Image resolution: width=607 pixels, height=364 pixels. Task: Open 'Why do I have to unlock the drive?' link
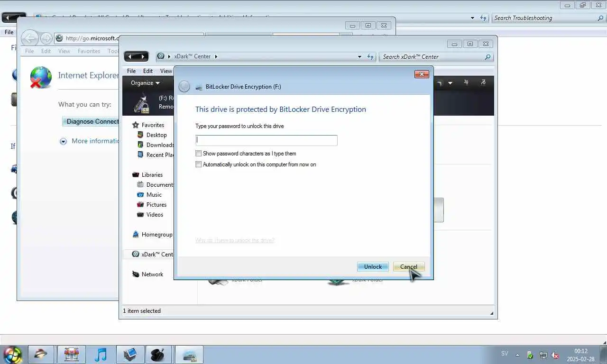tap(235, 240)
